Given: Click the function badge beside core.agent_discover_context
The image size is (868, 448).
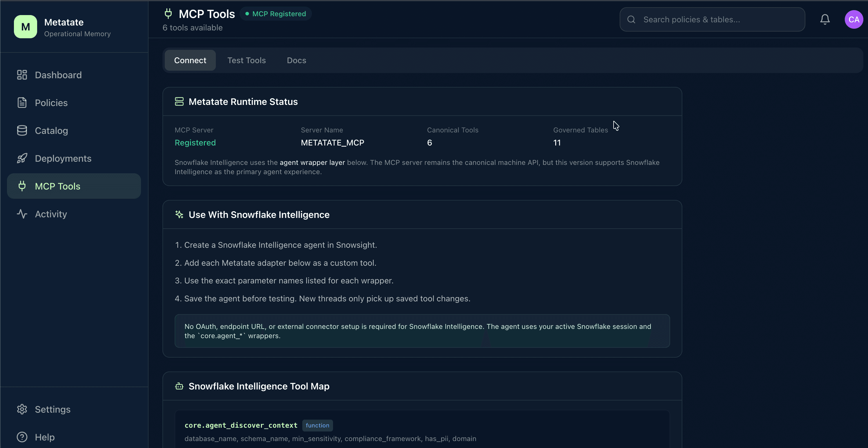Looking at the screenshot, I should click(x=317, y=425).
